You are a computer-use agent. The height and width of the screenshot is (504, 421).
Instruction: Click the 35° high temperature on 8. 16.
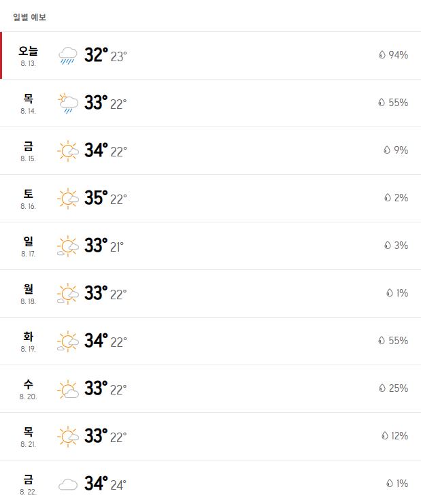(96, 198)
